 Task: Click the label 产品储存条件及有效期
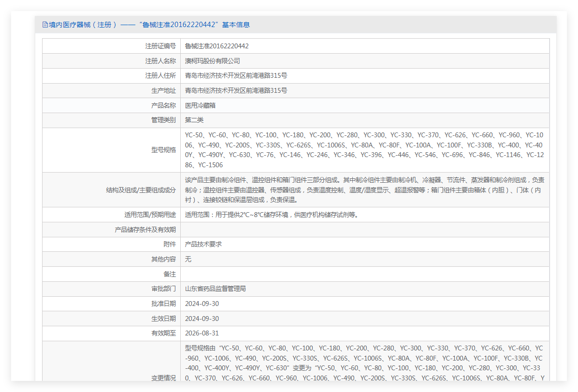pyautogui.click(x=145, y=230)
